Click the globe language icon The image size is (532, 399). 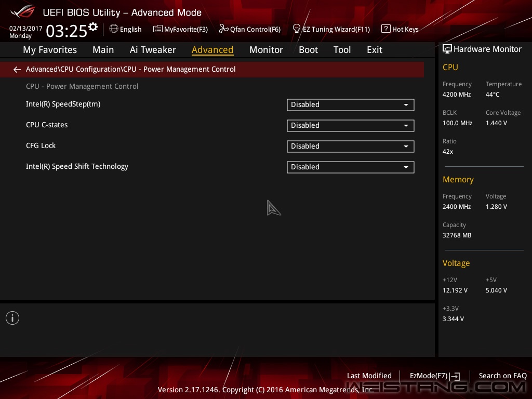tap(114, 29)
